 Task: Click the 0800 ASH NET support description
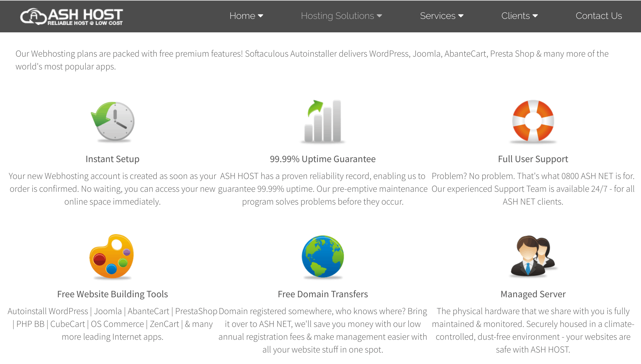tap(533, 189)
